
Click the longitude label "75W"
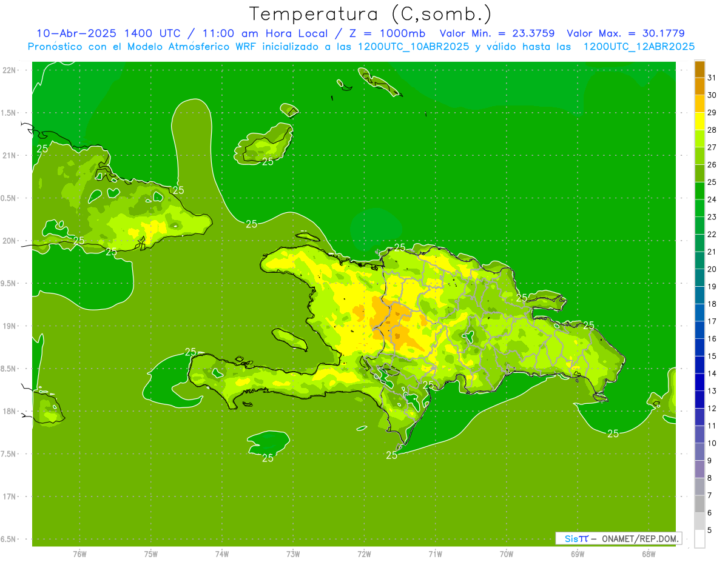point(151,554)
